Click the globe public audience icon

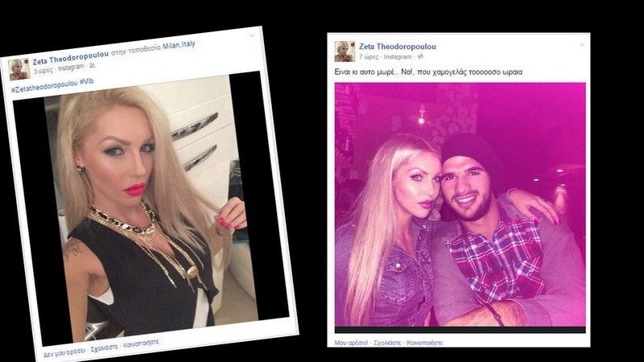[x=420, y=56]
